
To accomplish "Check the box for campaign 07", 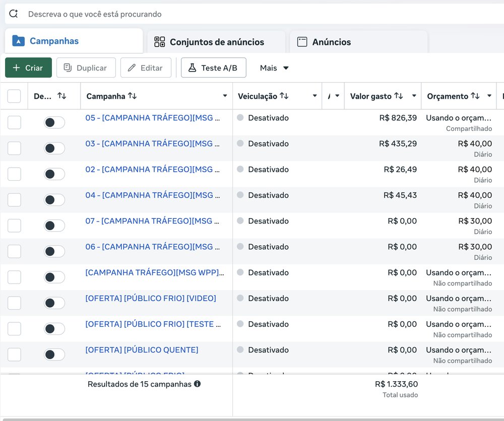I will [14, 226].
